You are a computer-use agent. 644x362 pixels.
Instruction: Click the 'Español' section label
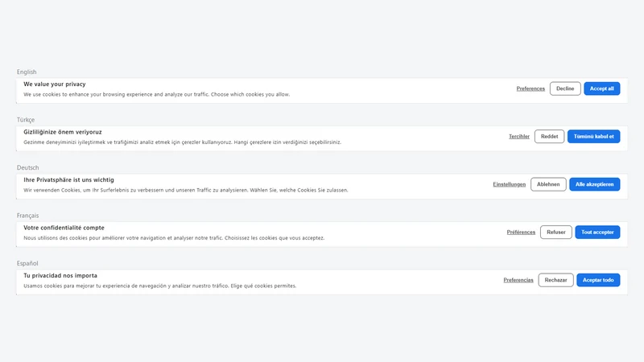point(27,264)
